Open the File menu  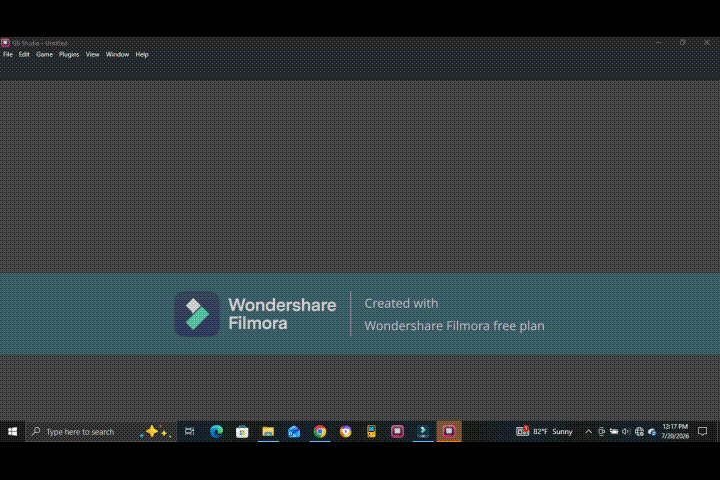[x=8, y=54]
